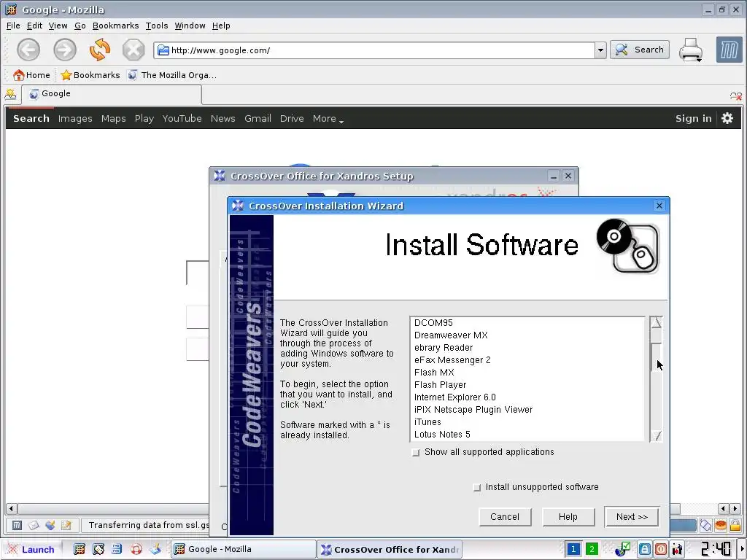Open Google settings gear icon
This screenshot has width=747, height=560.
pyautogui.click(x=727, y=118)
